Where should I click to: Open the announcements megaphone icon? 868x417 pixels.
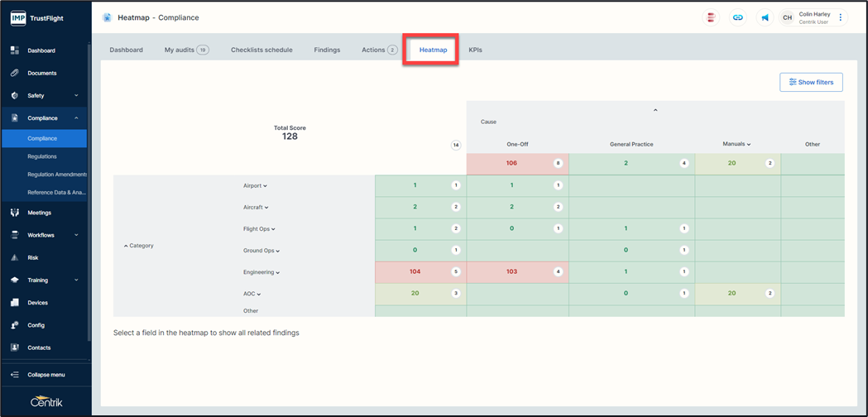(765, 17)
